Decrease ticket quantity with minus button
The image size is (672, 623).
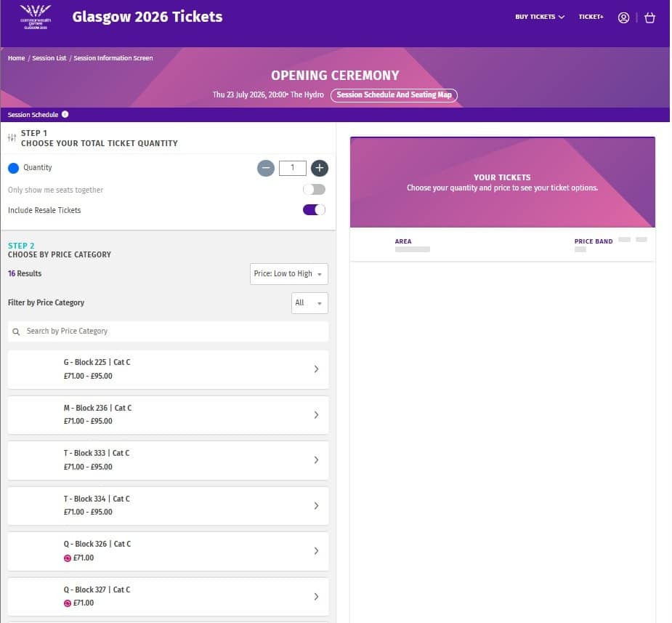266,168
